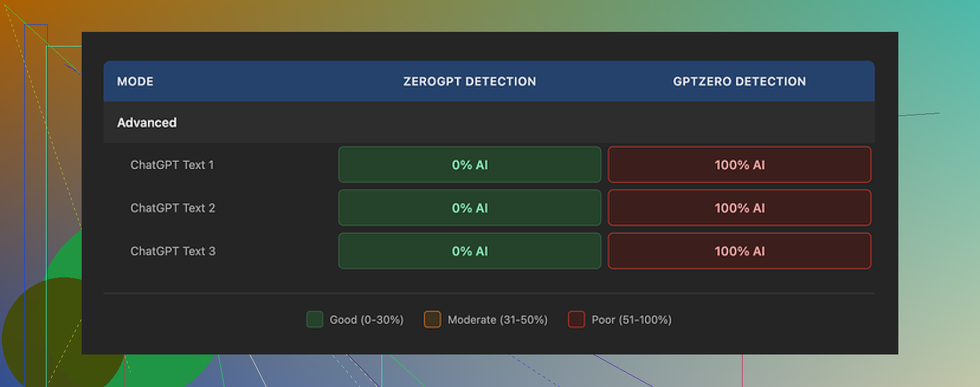The width and height of the screenshot is (980, 387).
Task: Click ZeroGPT 0% AI result for Text 3
Action: click(x=470, y=251)
